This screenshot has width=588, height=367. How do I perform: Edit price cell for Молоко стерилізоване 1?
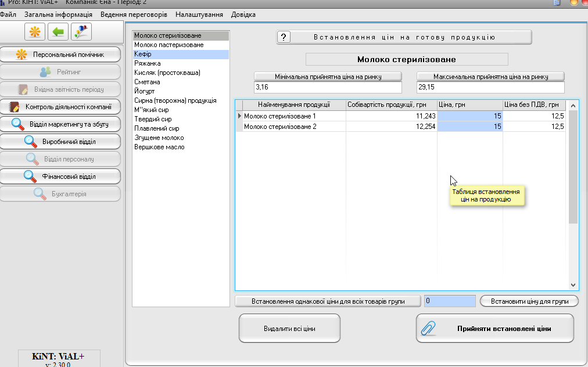click(x=470, y=116)
